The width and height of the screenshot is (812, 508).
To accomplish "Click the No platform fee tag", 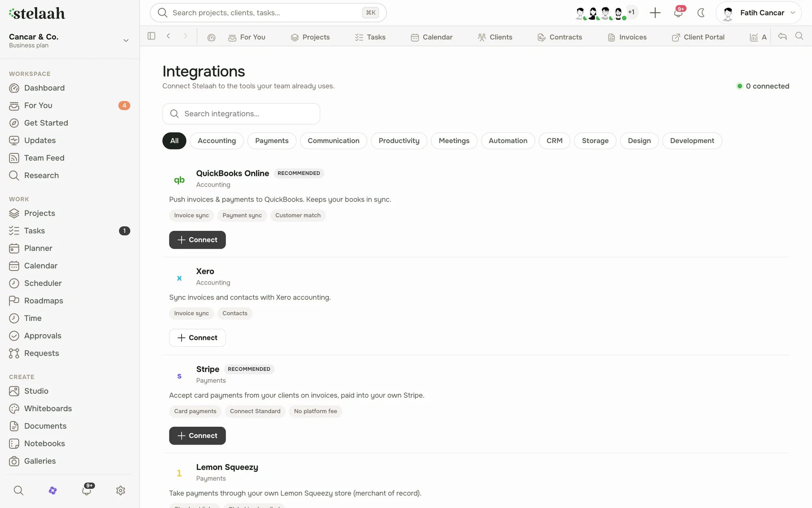I will coord(315,411).
